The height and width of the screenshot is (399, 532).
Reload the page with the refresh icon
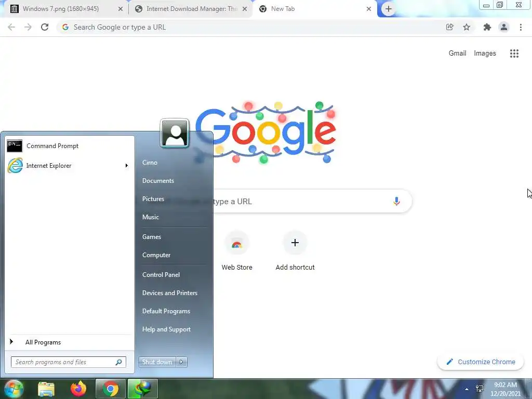tap(45, 27)
